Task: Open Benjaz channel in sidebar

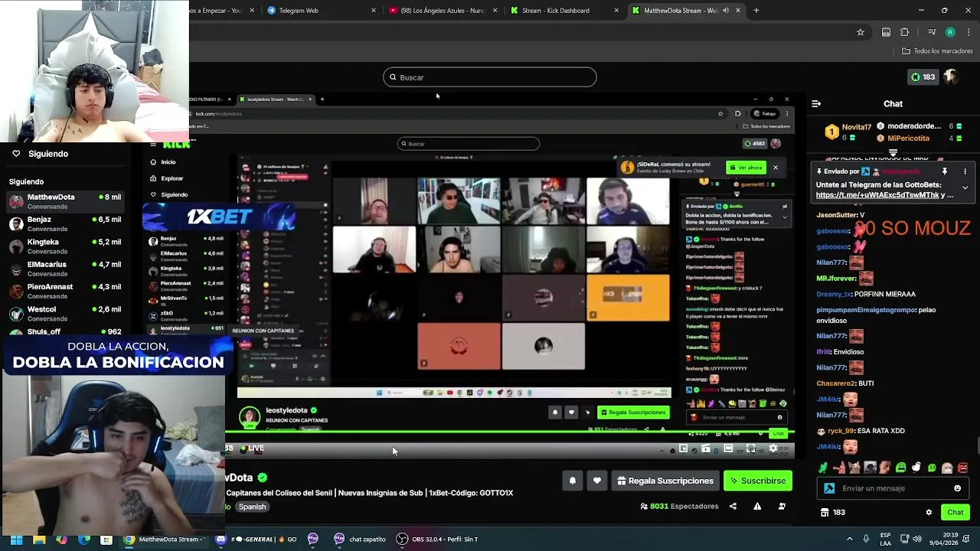Action: pos(65,223)
